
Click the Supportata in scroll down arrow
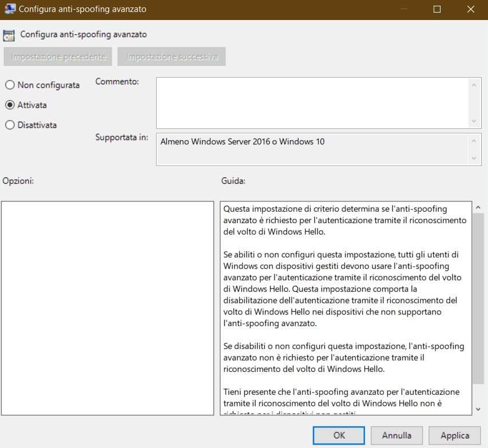coord(473,158)
